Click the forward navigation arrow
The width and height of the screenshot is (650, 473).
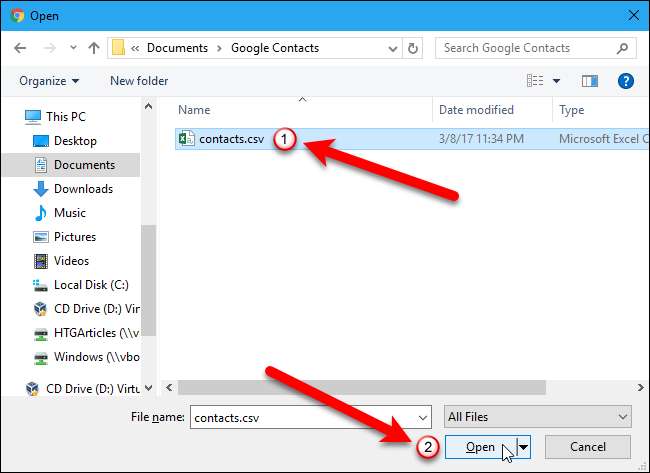[x=49, y=48]
